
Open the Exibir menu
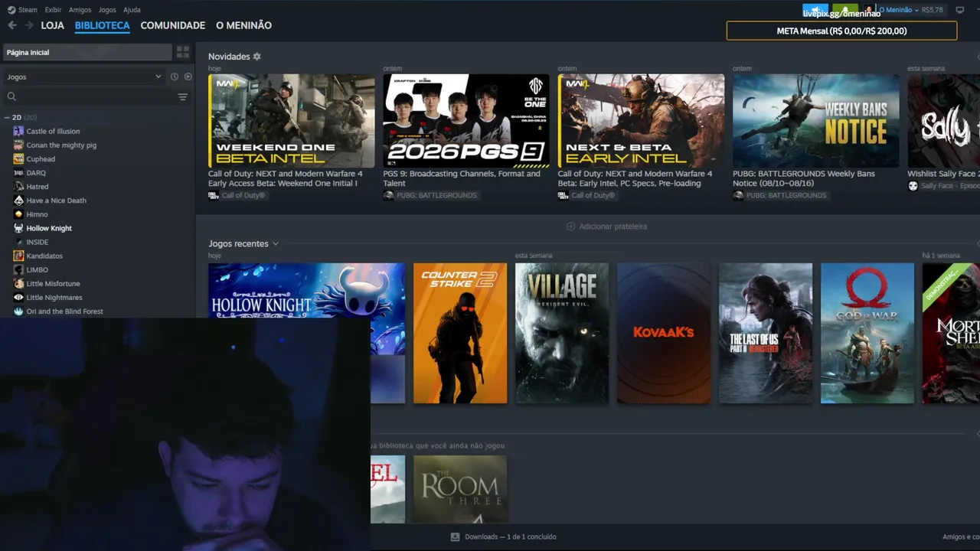(x=53, y=10)
